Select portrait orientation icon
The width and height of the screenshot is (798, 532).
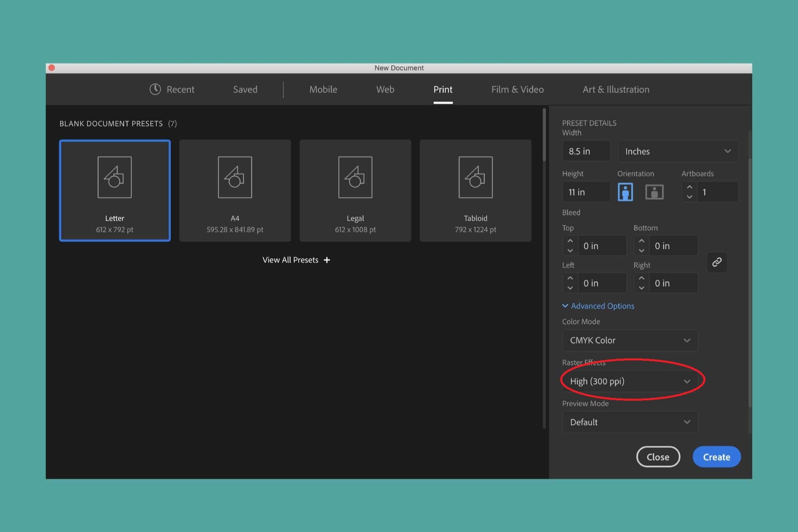625,192
